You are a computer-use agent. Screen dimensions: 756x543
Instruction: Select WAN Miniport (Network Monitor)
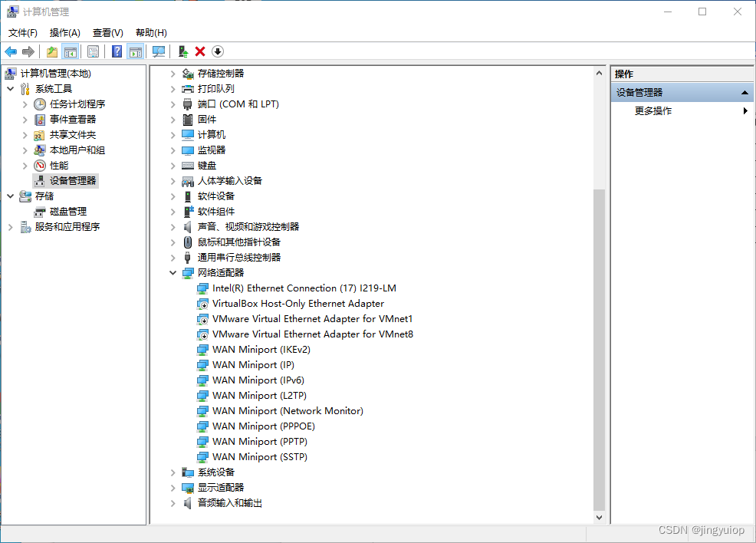click(x=288, y=411)
